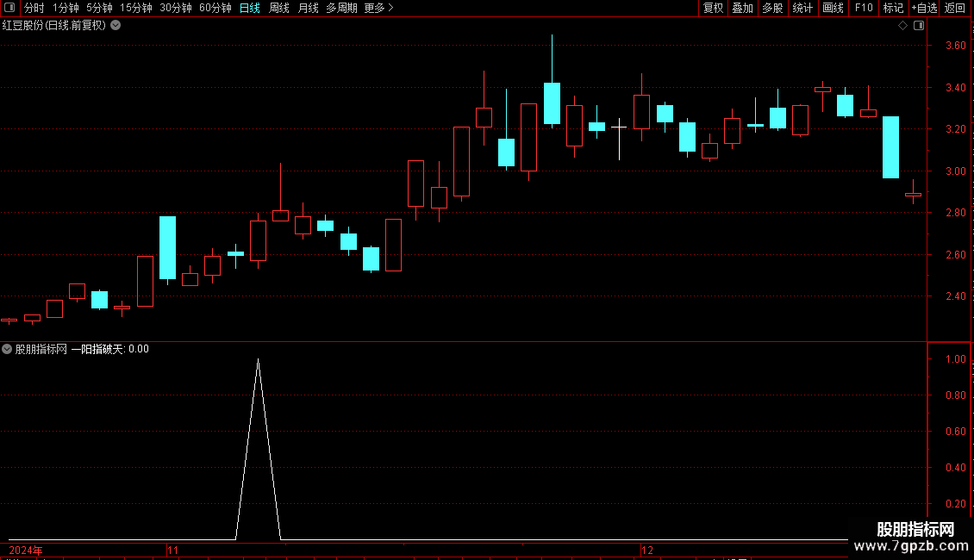Screen dimensions: 974x560
Task: Click the 0.20 indicator axis label
Action: point(955,503)
